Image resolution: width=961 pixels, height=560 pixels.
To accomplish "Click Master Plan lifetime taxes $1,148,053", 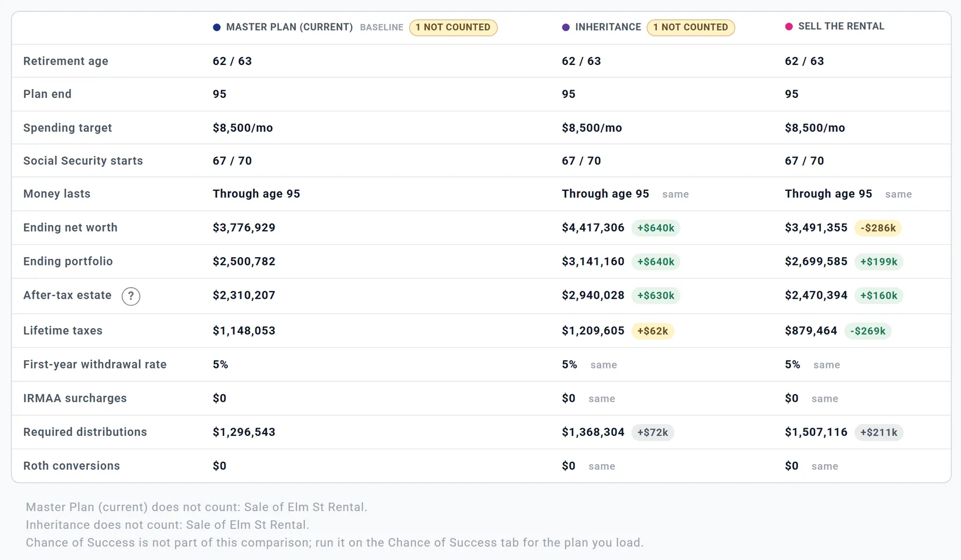I will click(x=244, y=330).
